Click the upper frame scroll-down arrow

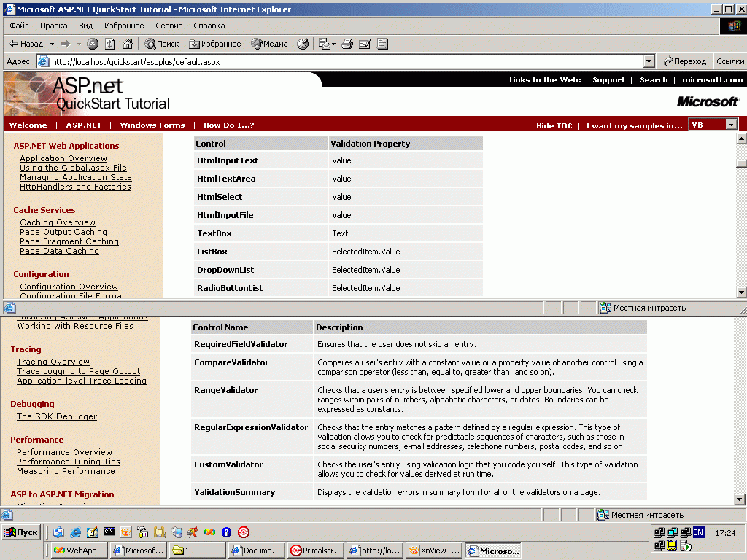(x=741, y=292)
